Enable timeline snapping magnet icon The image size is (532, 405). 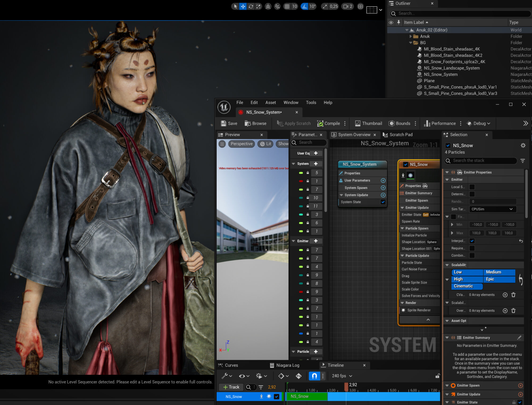[314, 376]
